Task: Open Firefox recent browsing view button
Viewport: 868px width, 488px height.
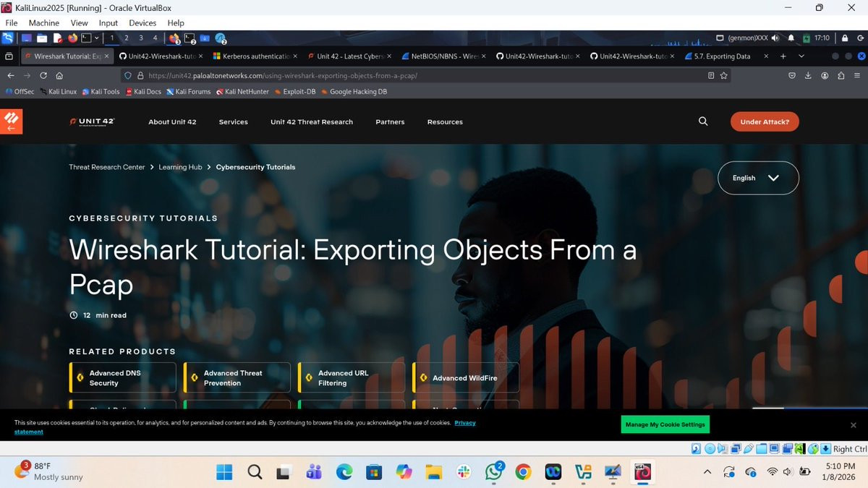Action: pos(9,56)
